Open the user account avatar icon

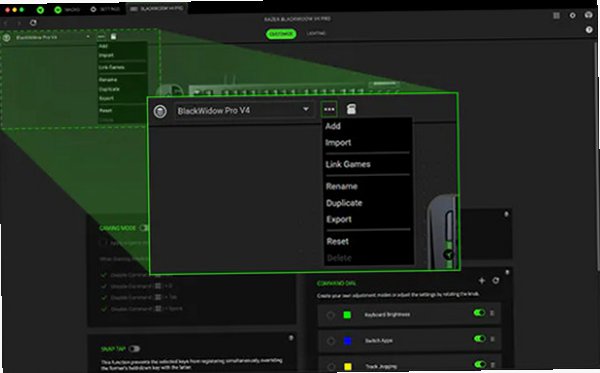pyautogui.click(x=589, y=15)
